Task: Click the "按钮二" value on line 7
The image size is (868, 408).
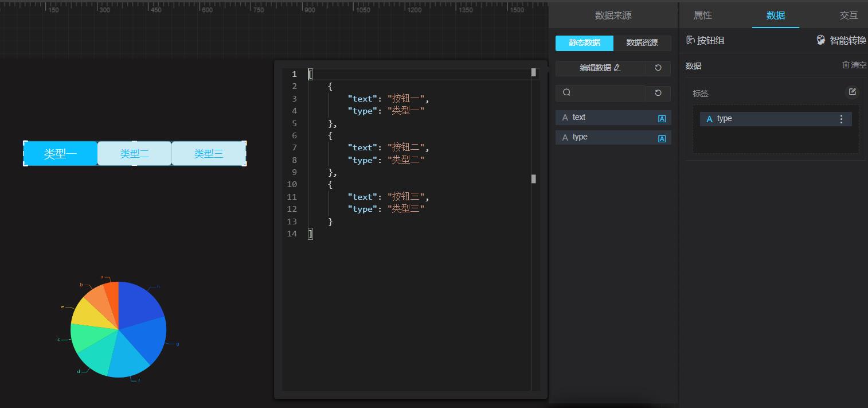Action: pos(406,147)
